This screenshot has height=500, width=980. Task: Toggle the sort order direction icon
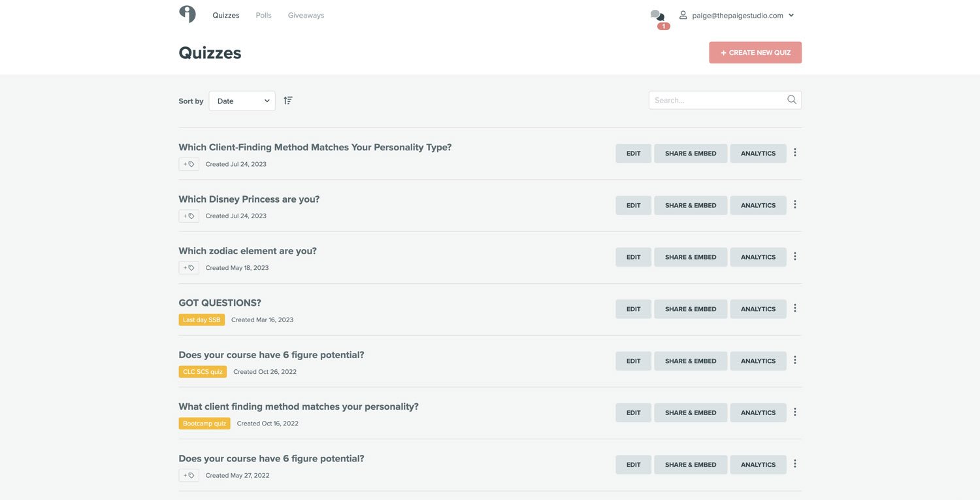point(288,101)
